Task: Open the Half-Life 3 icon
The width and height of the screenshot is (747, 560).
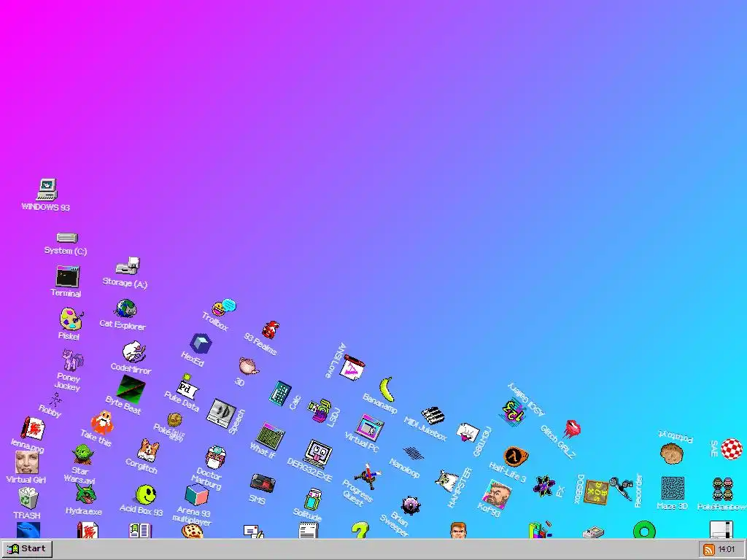Action: tap(516, 457)
